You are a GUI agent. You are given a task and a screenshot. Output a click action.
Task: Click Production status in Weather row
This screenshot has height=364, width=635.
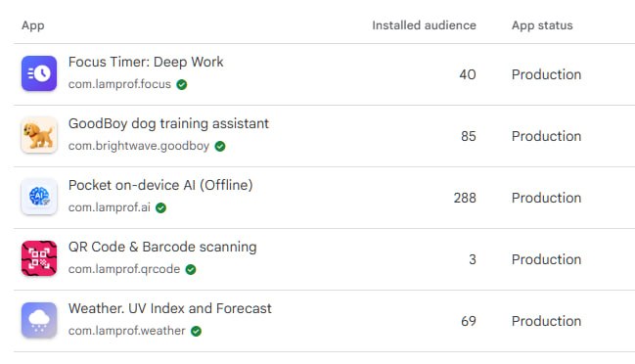pos(546,321)
